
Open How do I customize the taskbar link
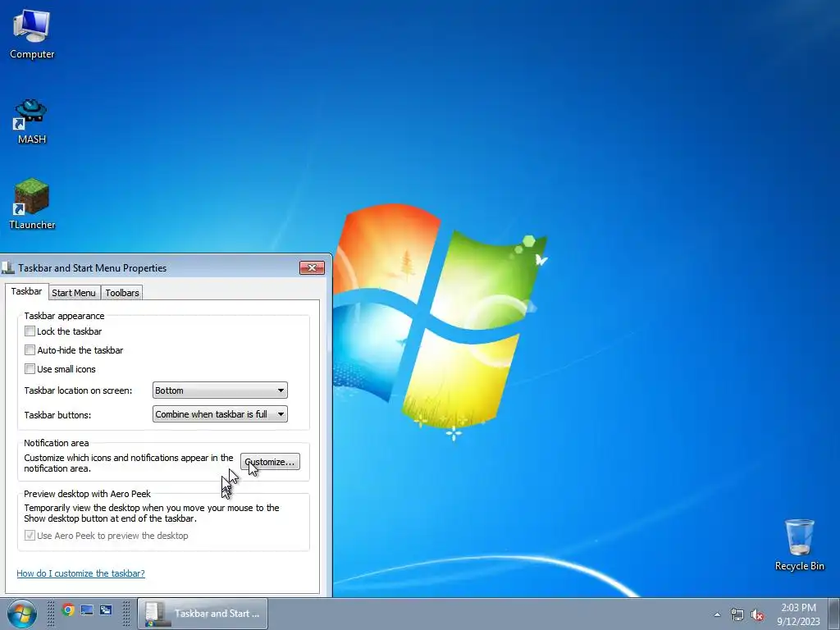click(x=81, y=573)
